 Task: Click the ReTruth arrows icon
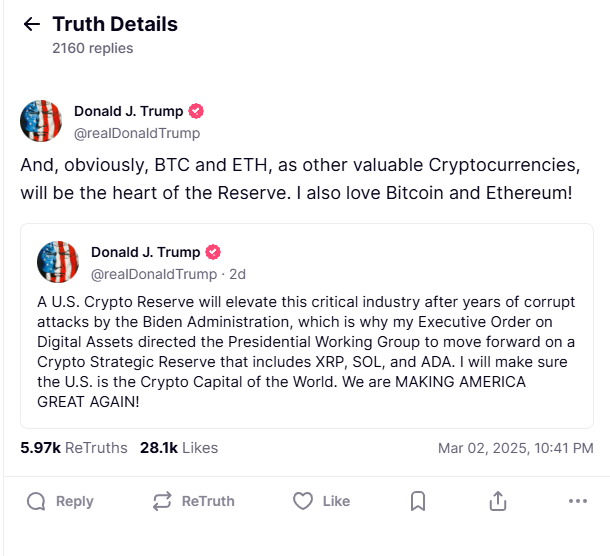[162, 501]
